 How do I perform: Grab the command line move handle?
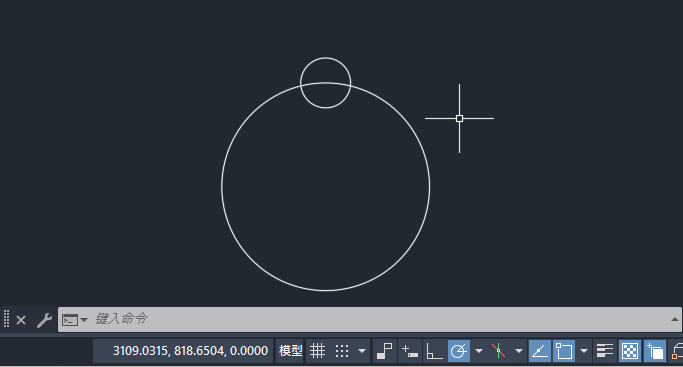pos(7,319)
